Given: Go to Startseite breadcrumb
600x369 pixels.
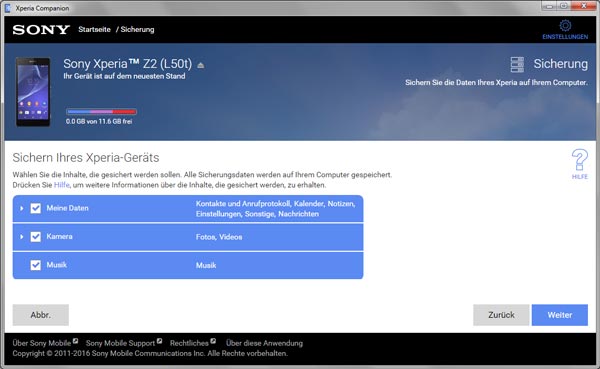Looking at the screenshot, I should (95, 29).
